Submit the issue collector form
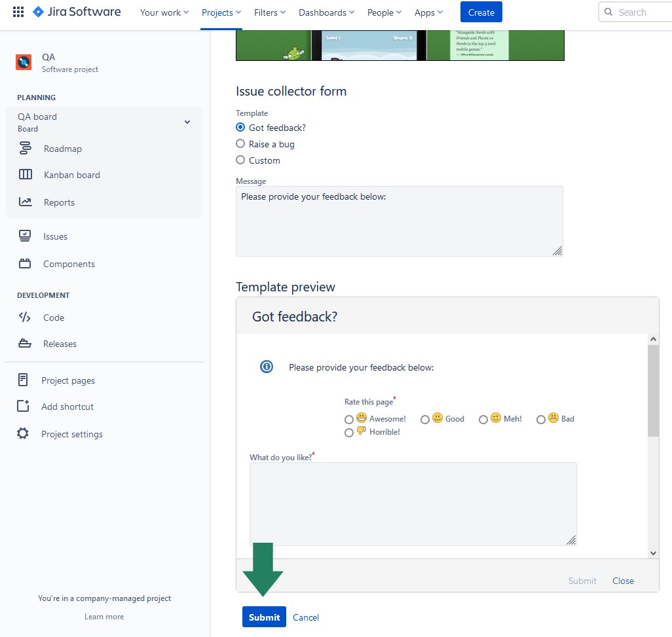The width and height of the screenshot is (672, 637). click(264, 617)
